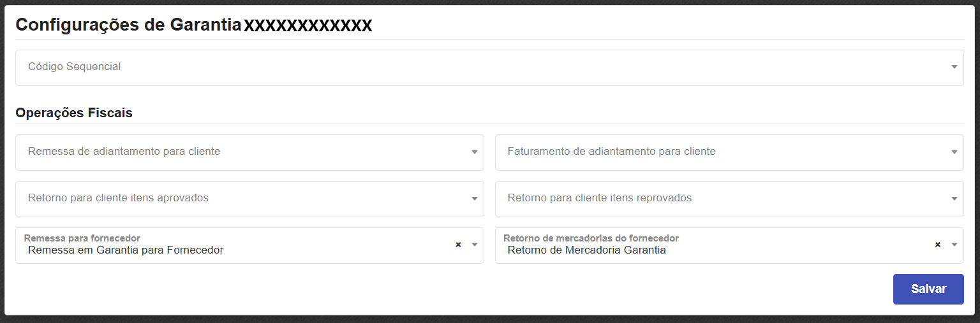Click the XXXXXXXXXXXX text in the title
This screenshot has width=980, height=323.
(308, 25)
